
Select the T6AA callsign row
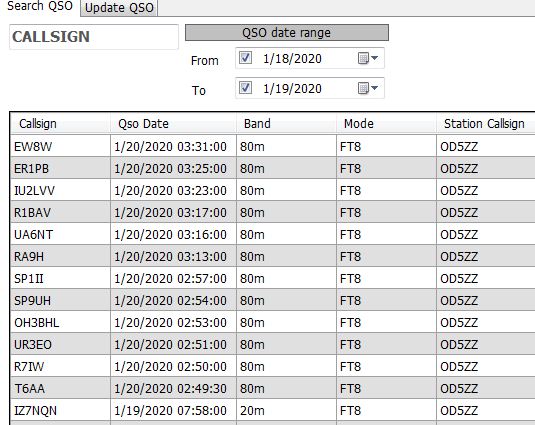click(x=273, y=389)
